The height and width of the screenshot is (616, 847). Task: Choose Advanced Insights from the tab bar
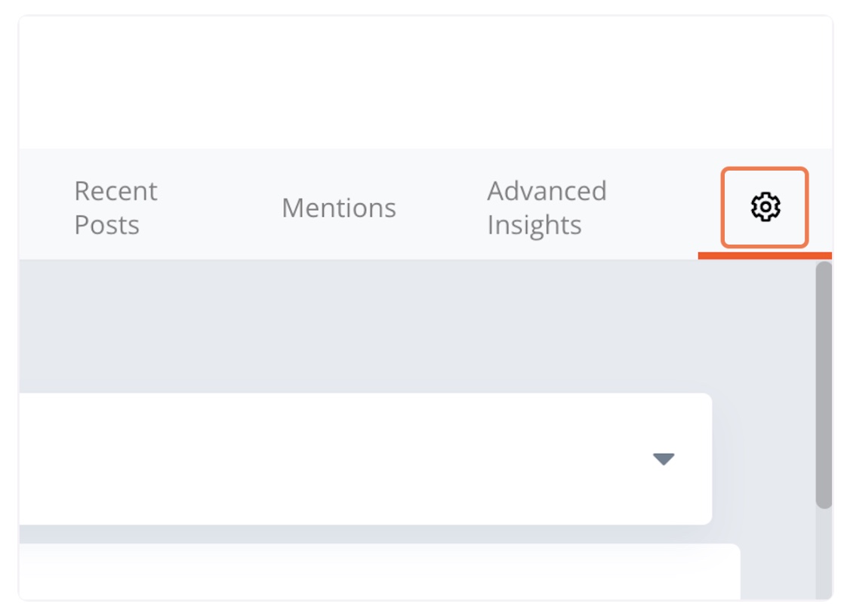click(x=547, y=208)
